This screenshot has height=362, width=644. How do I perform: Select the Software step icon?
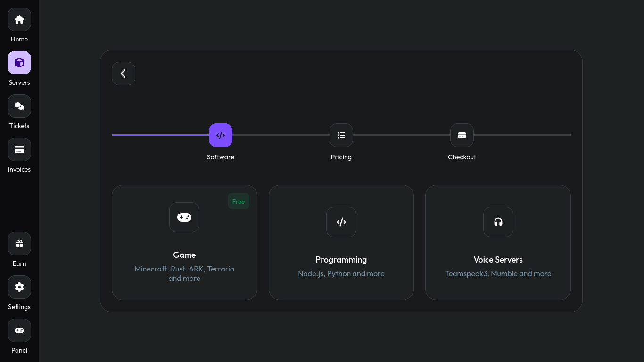221,135
